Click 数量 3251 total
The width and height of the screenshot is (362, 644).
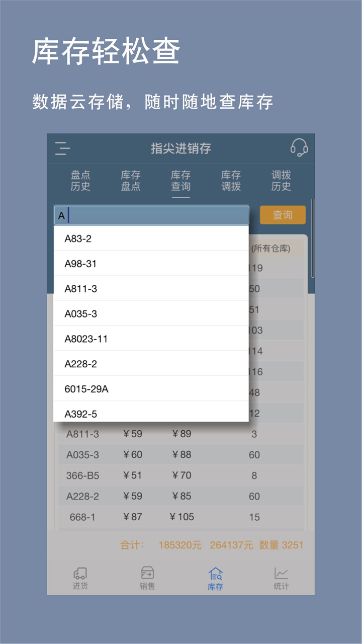pos(282,545)
